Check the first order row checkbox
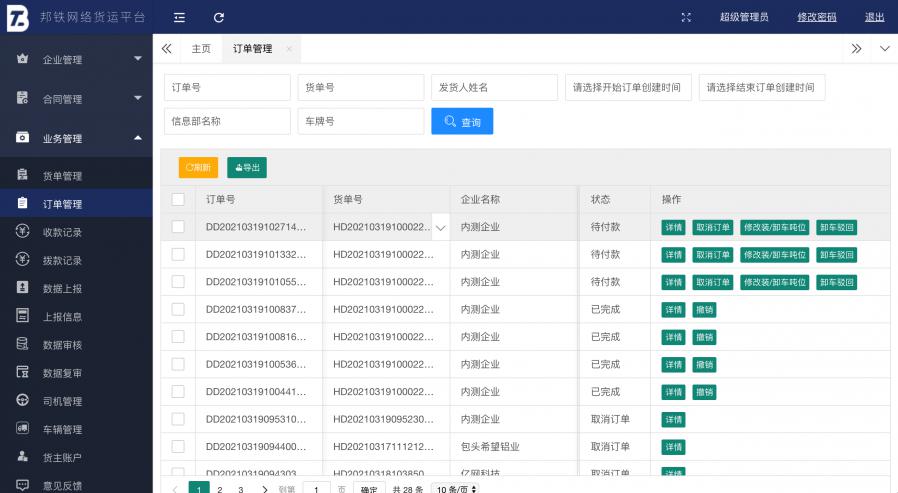Screen dimensions: 898x493 [178, 227]
